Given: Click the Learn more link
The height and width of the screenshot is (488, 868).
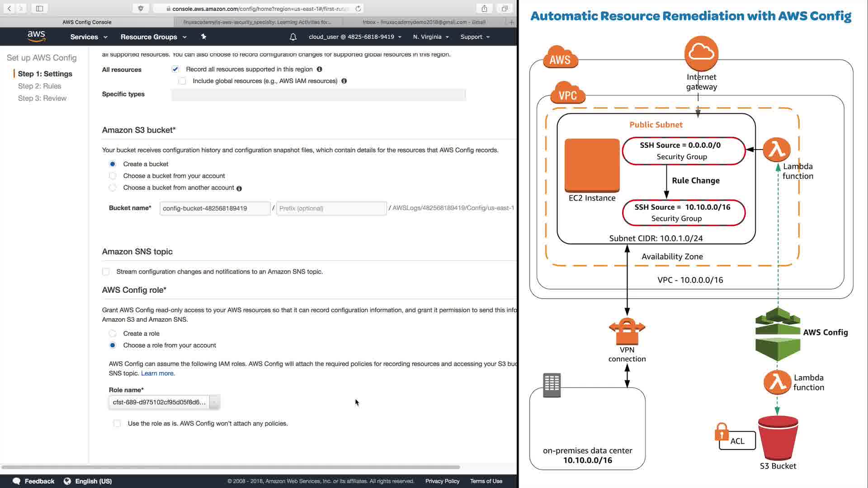Looking at the screenshot, I should click(157, 373).
